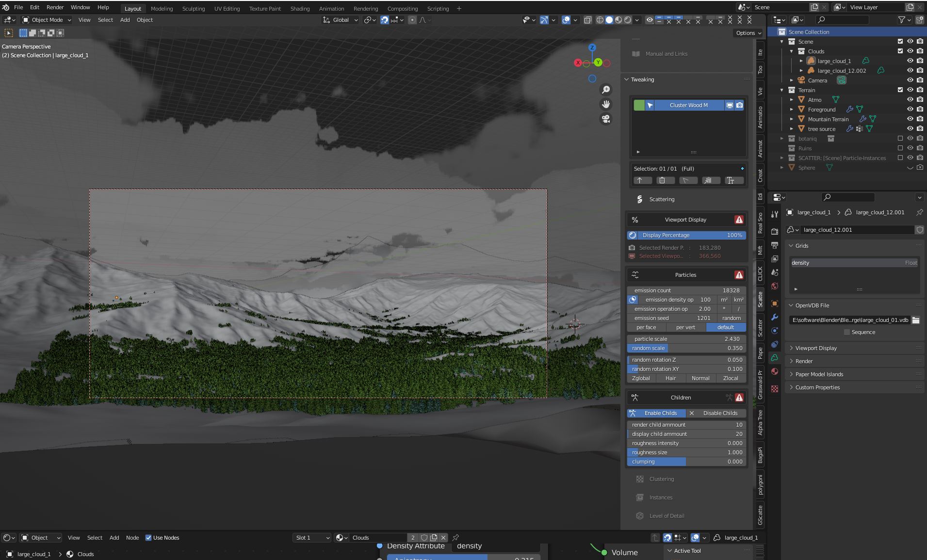Select Material Preview shading mode
927x560 pixels.
[x=618, y=20]
